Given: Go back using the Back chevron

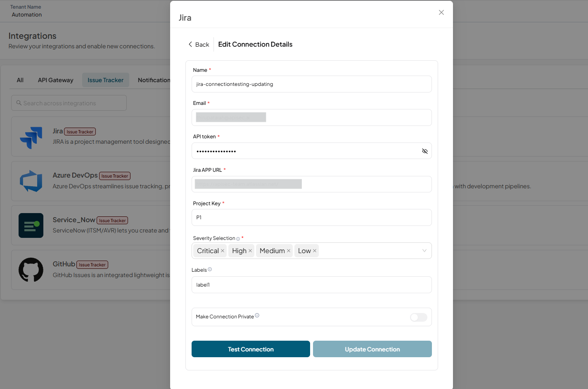Looking at the screenshot, I should click(x=190, y=44).
